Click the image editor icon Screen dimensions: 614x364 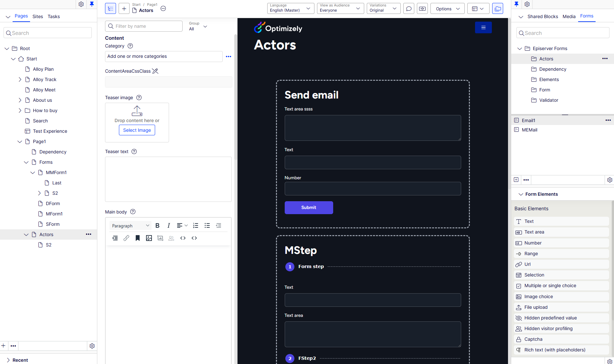click(160, 238)
